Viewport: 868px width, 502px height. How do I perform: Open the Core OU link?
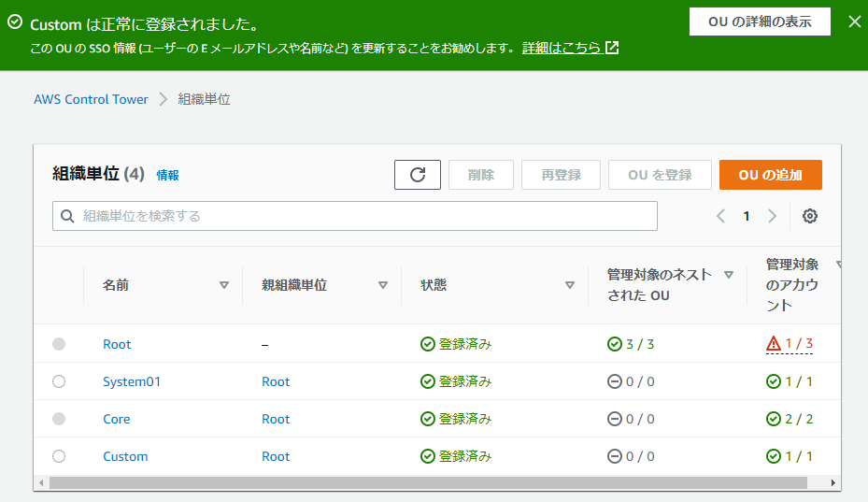116,419
